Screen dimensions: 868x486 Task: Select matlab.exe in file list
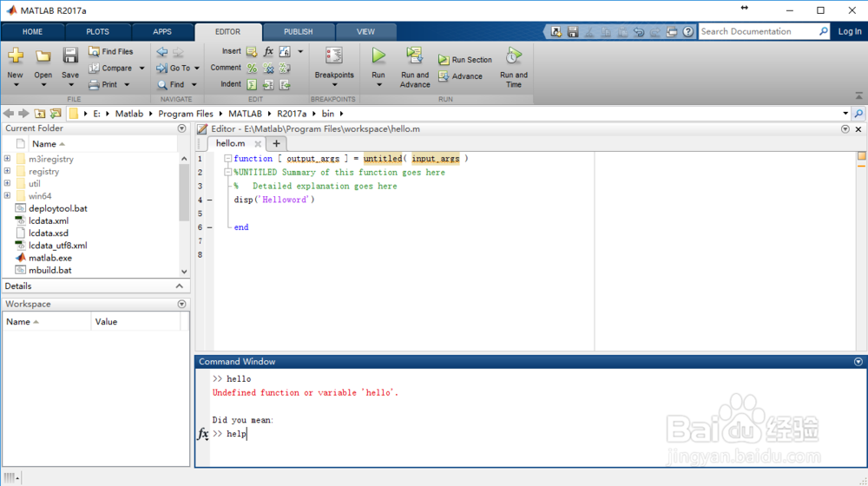pyautogui.click(x=50, y=258)
